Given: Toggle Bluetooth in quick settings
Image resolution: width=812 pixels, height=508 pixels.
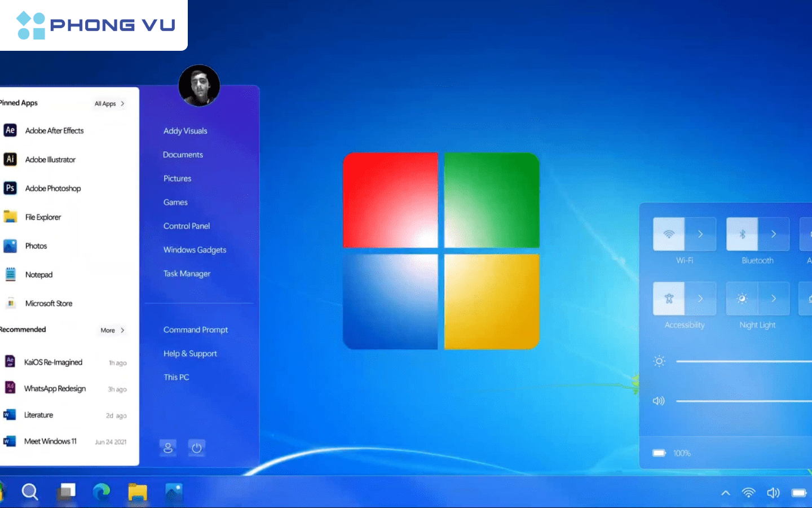Looking at the screenshot, I should point(742,234).
